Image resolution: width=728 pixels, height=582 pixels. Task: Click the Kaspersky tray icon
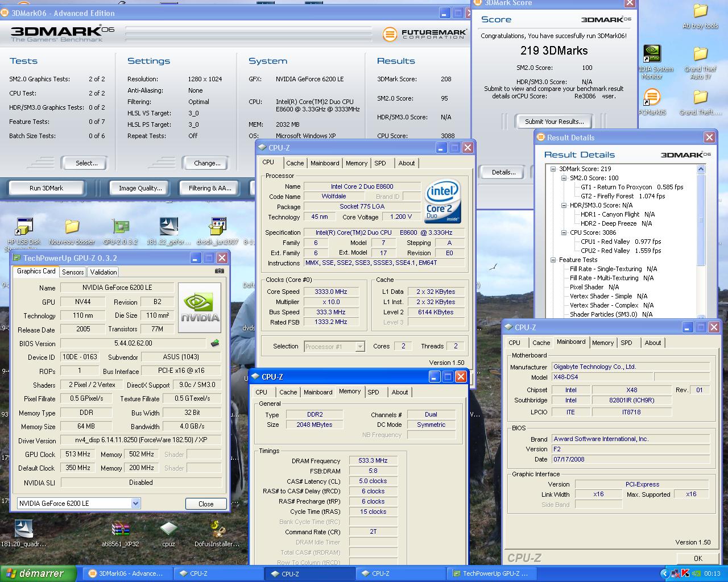[x=685, y=573]
